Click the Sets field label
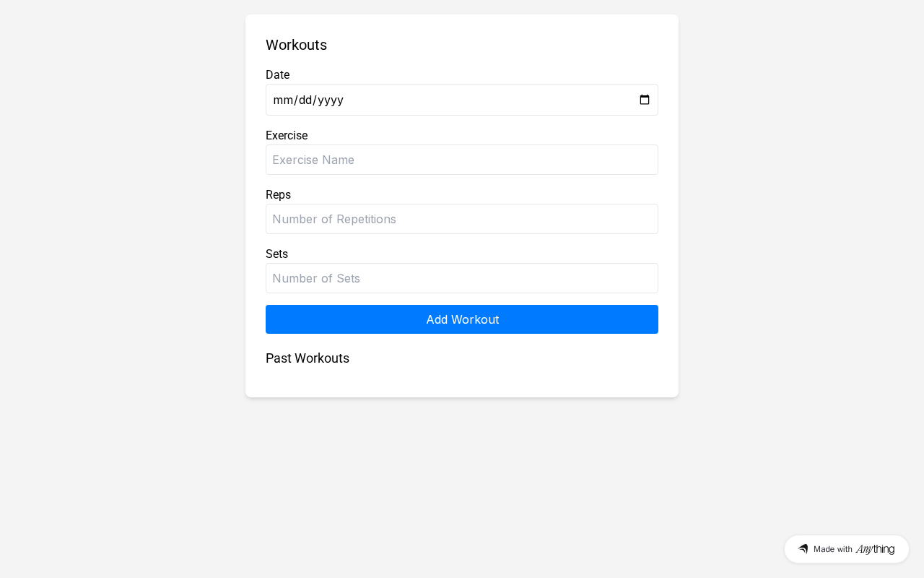The image size is (924, 578). [276, 254]
